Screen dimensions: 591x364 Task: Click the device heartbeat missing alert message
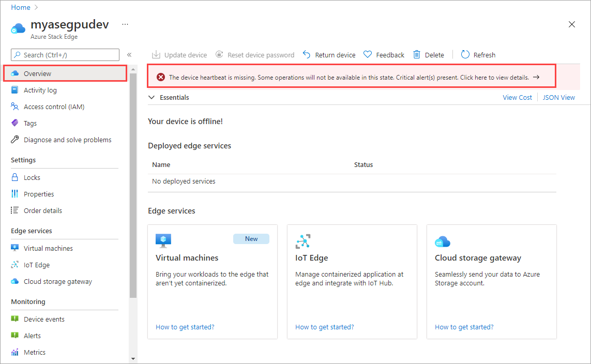tap(348, 77)
